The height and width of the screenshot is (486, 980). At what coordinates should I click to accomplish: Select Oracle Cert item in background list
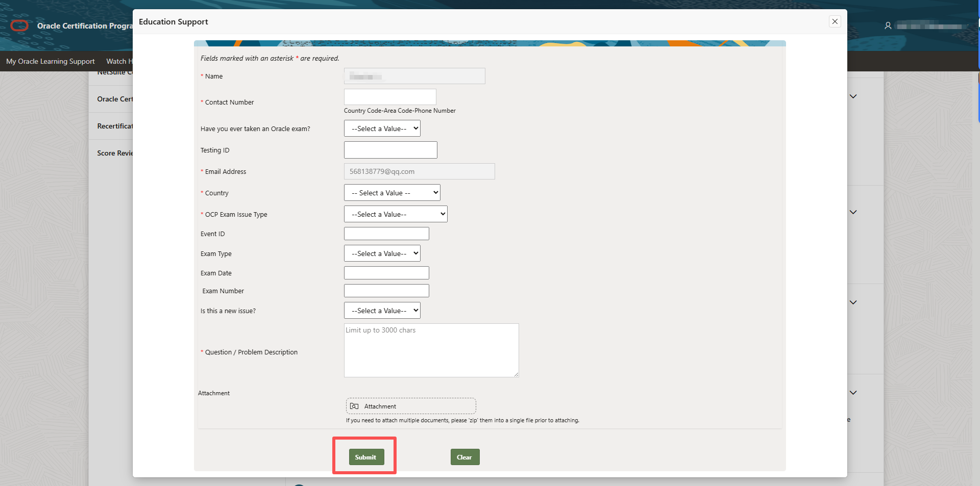tap(115, 99)
